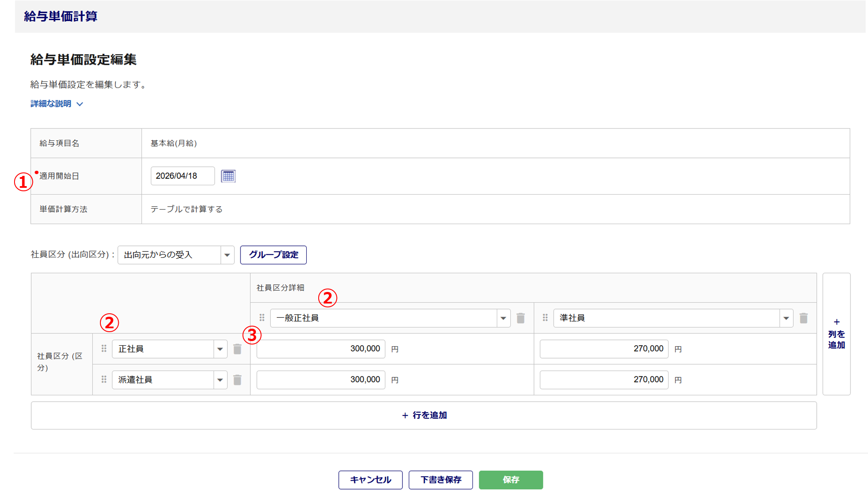868x502 pixels.
Task: Open the calendar picker for 適用開始日
Action: (x=228, y=176)
